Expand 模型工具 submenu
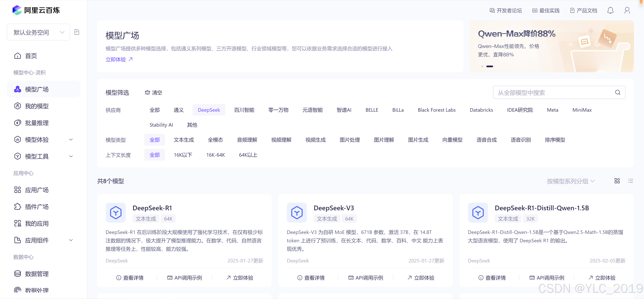Image resolution: width=644 pixels, height=299 pixels. click(x=43, y=156)
